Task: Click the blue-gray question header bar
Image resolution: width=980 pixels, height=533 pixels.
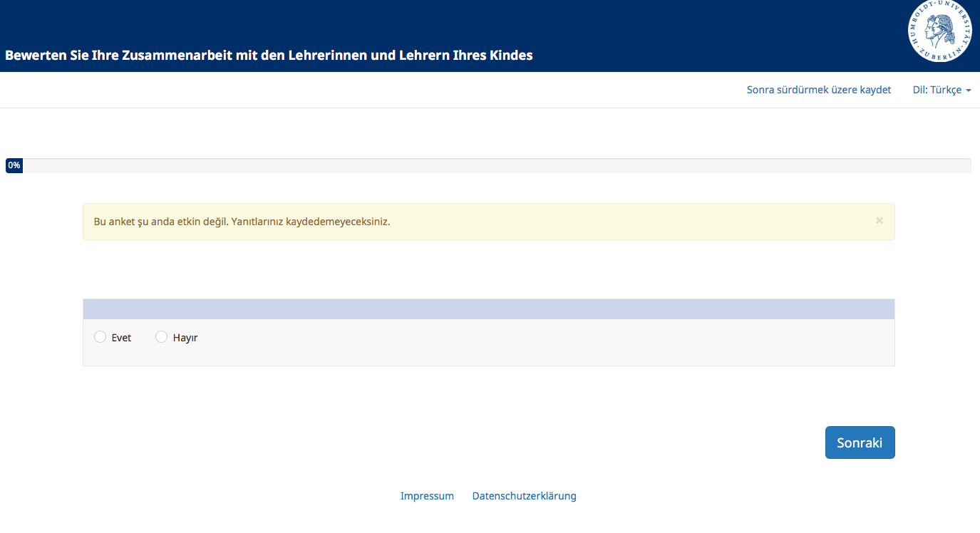Action: 488,309
